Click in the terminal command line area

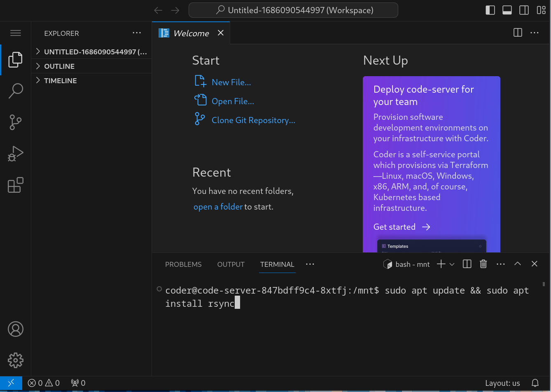[x=347, y=297]
